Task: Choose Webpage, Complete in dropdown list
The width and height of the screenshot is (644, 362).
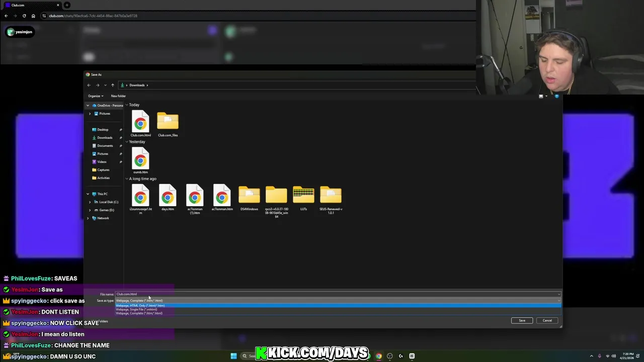Action: 338,313
